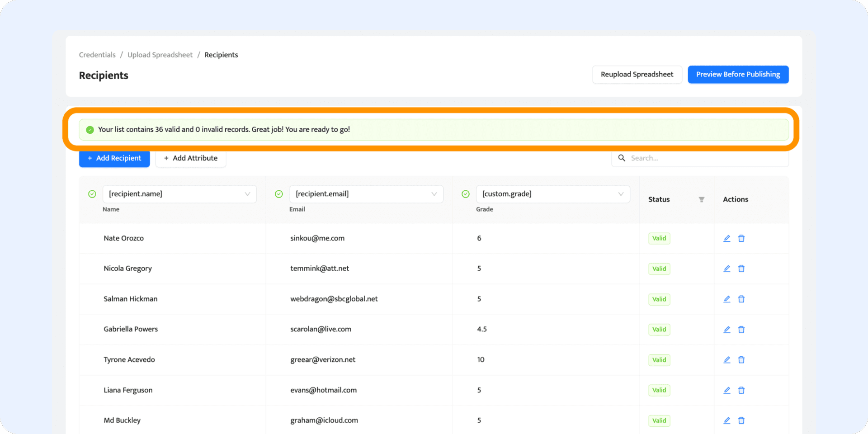868x434 pixels.
Task: Click Reupload Spreadsheet
Action: click(x=637, y=75)
